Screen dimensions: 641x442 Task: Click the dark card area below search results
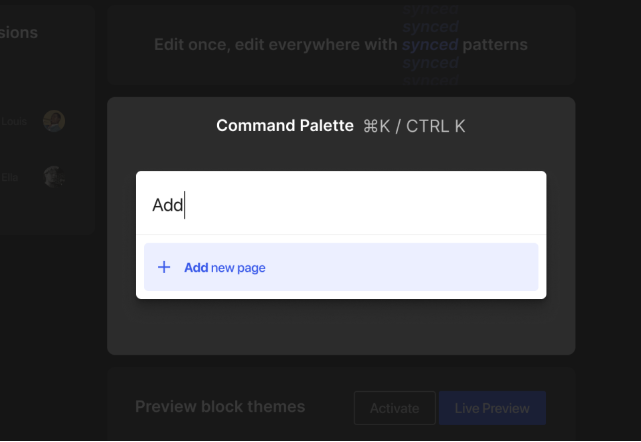[x=341, y=326]
